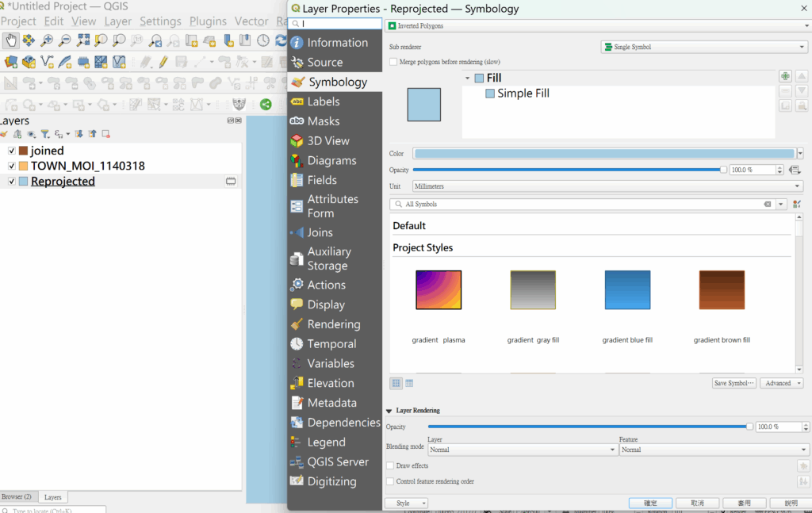Open the Labels tab in sidebar
Screen dimensions: 812x513
tap(335, 101)
